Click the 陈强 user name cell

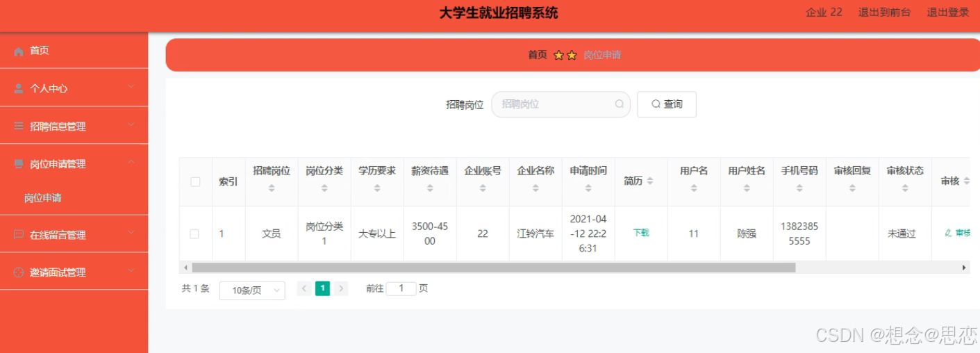(747, 234)
